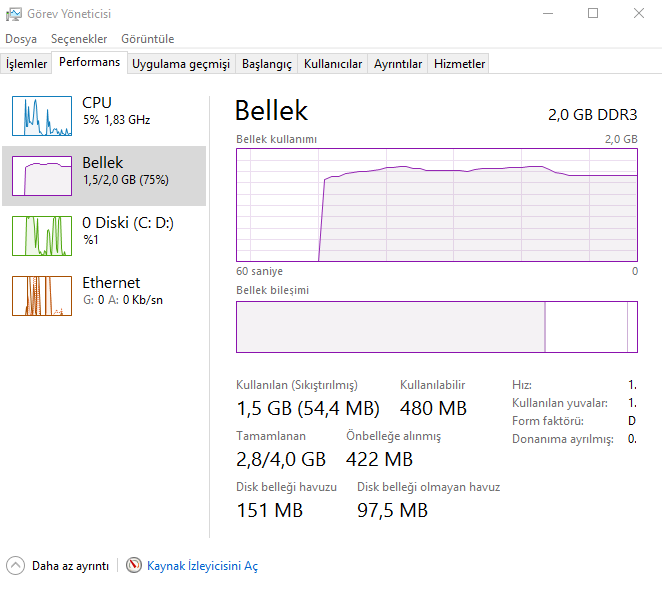This screenshot has height=589, width=662.
Task: Switch to the Kullanıcılar tab
Action: 333,64
